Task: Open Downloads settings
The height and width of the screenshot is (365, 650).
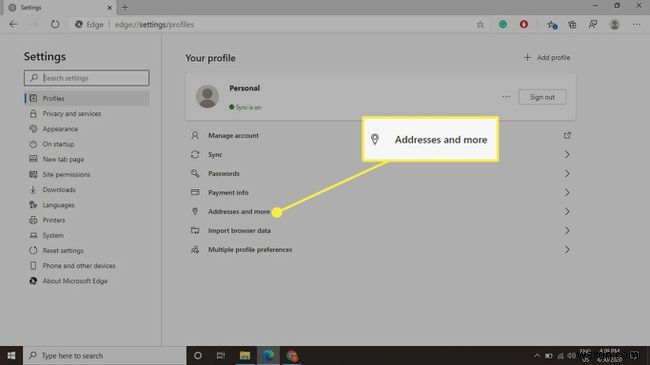Action: 59,190
